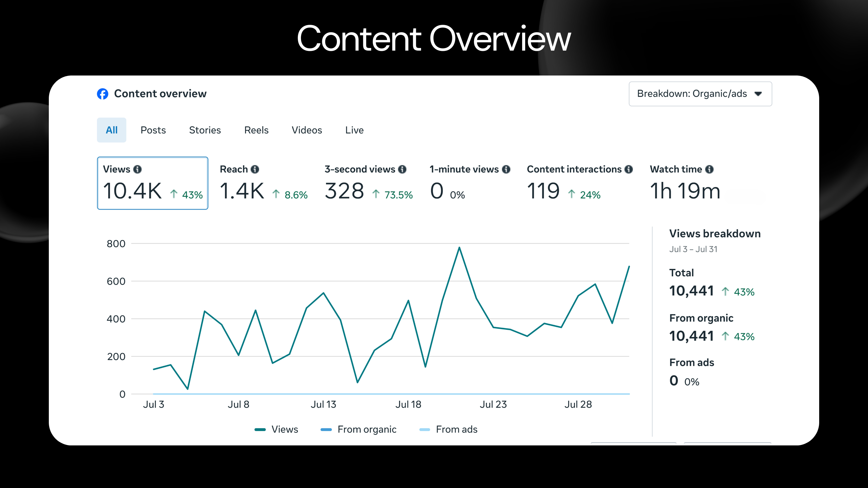Click the Jul 28 axis label
The height and width of the screenshot is (488, 868).
[x=578, y=405]
